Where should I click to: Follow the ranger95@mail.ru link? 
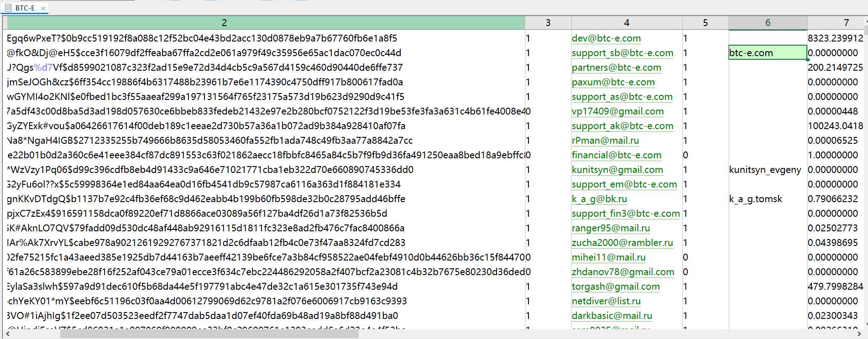pyautogui.click(x=611, y=228)
